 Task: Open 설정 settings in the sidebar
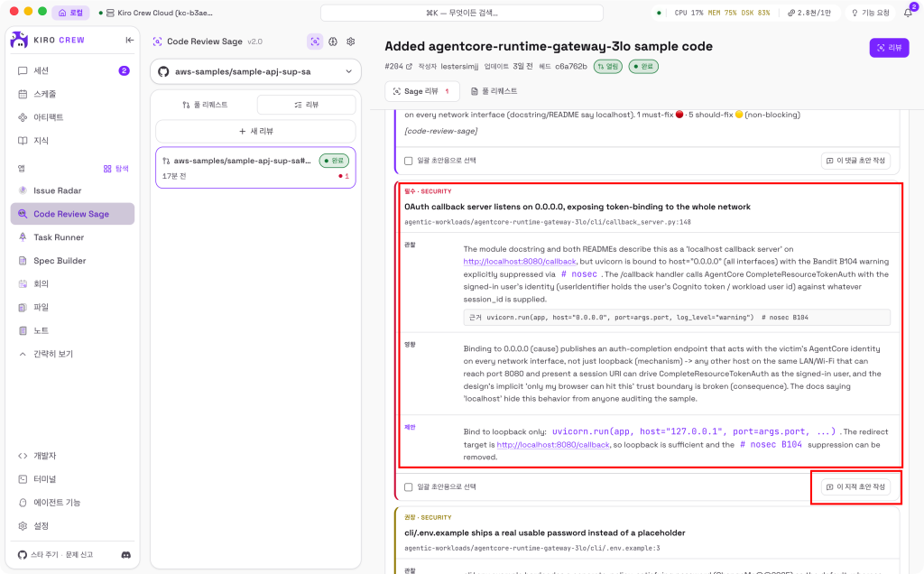[x=72, y=525]
